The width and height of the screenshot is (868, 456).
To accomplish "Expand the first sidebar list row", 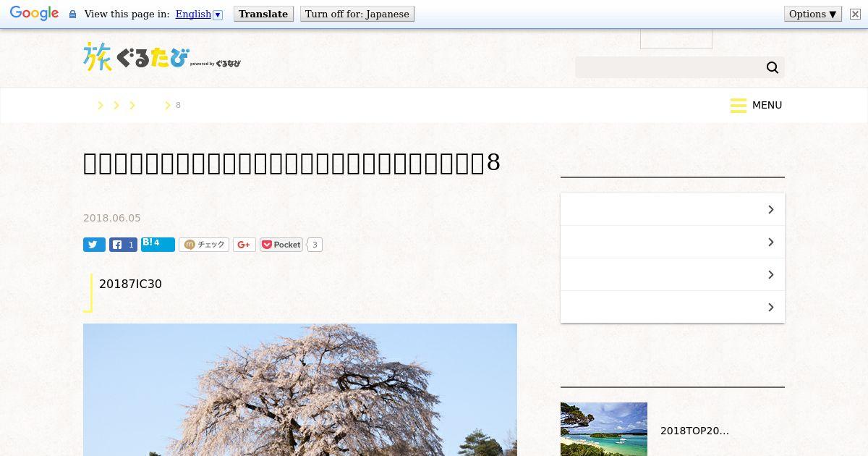I will (x=673, y=209).
